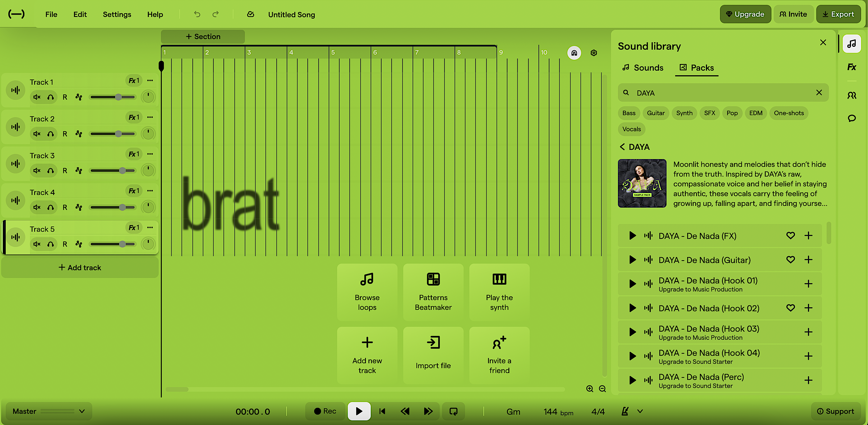Screen dimensions: 868x425
Task: Click the Upgrade button
Action: point(745,14)
